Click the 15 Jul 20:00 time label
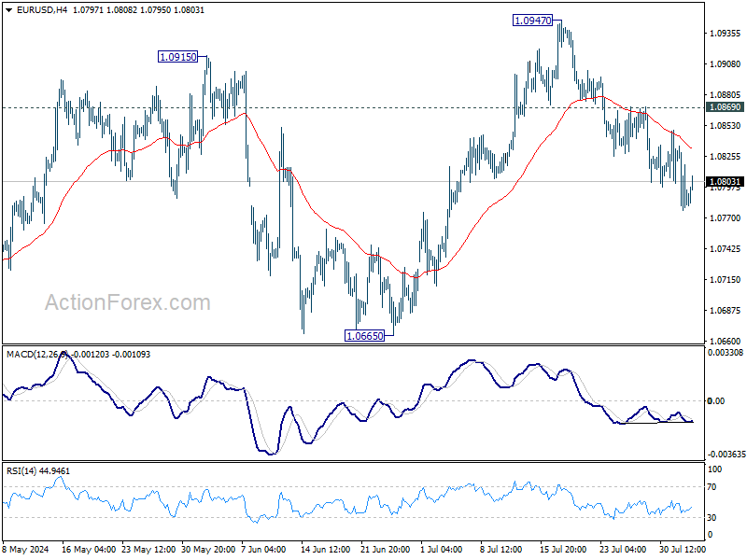747x560 pixels. point(563,549)
